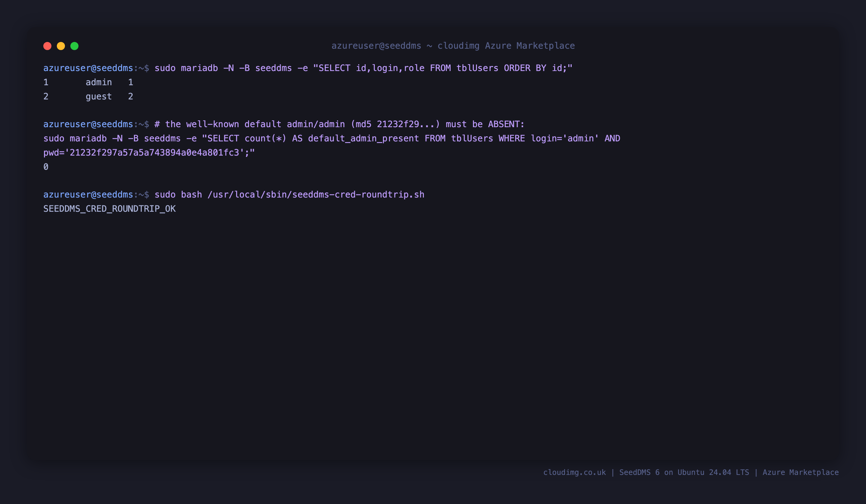Click the yellow minimize window dot
866x504 pixels.
pyautogui.click(x=61, y=46)
